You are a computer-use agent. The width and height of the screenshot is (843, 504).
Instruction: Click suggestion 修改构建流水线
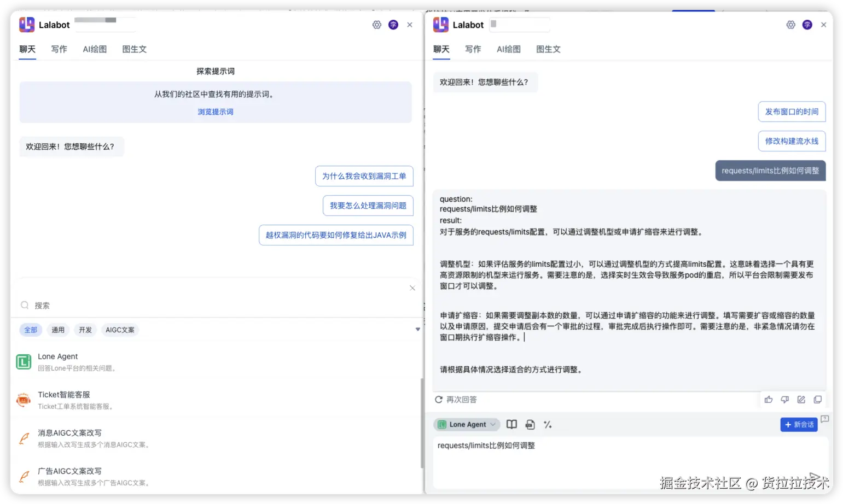[792, 141]
